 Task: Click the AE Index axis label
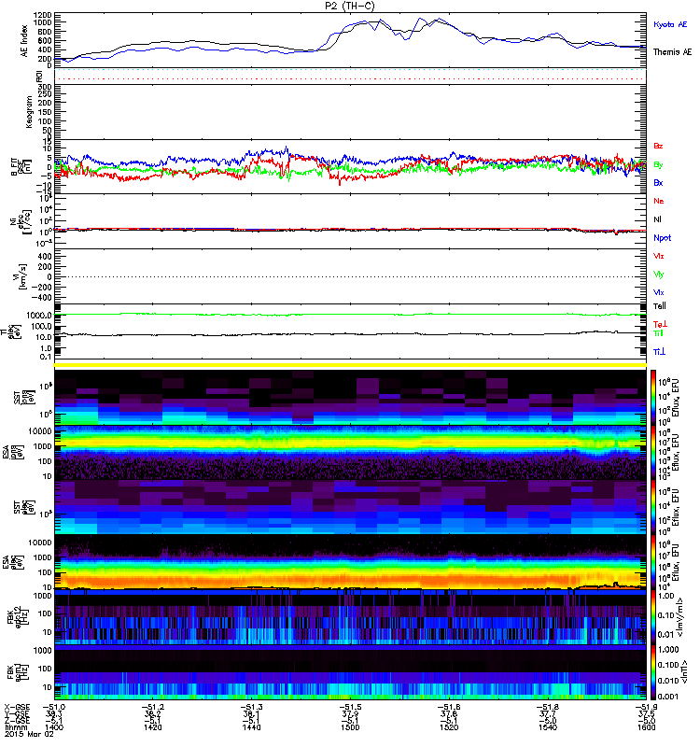click(x=24, y=41)
